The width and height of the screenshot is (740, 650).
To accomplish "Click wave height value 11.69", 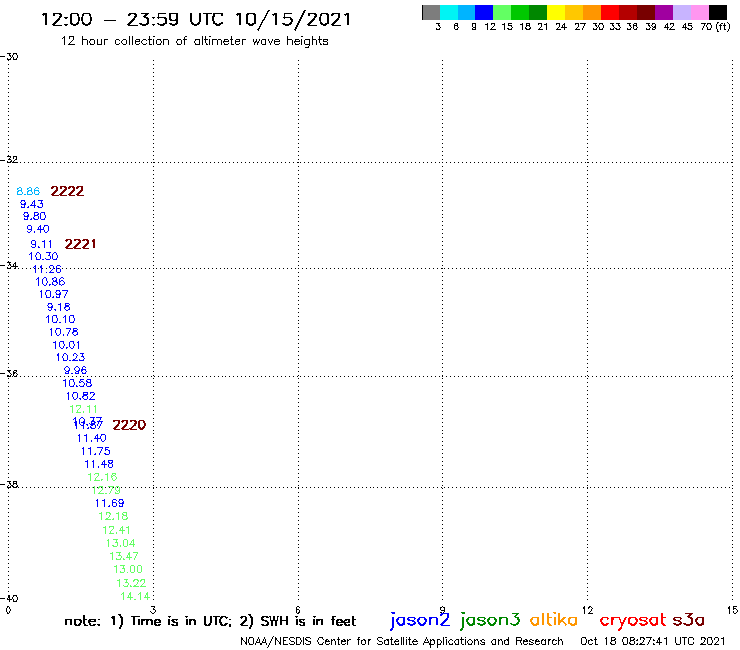I will tap(109, 503).
